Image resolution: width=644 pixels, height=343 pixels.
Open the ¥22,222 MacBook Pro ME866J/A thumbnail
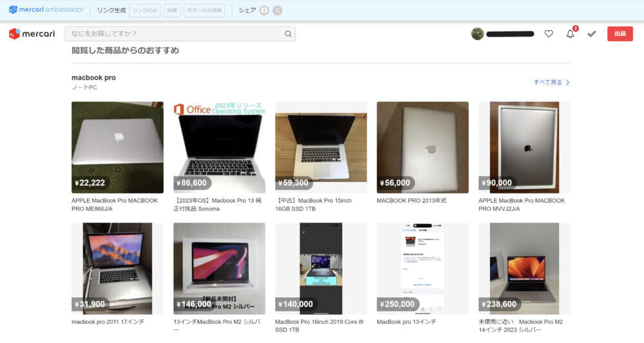pos(117,147)
